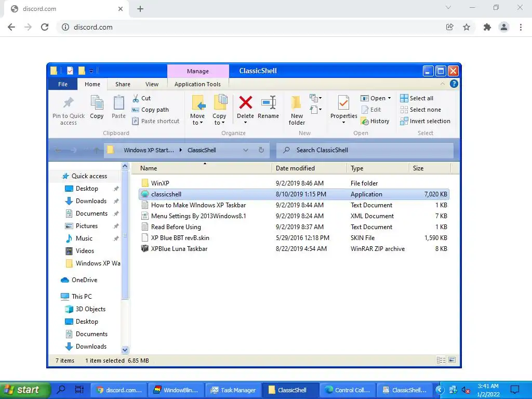Switch to the WindowBlinds taskbar button
The width and height of the screenshot is (532, 399).
coord(176,390)
